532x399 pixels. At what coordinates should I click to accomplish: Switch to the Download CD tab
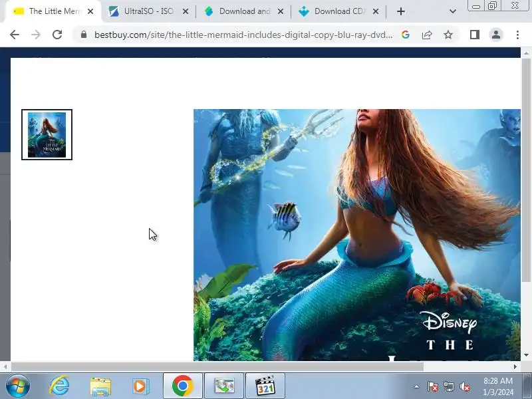click(x=338, y=11)
